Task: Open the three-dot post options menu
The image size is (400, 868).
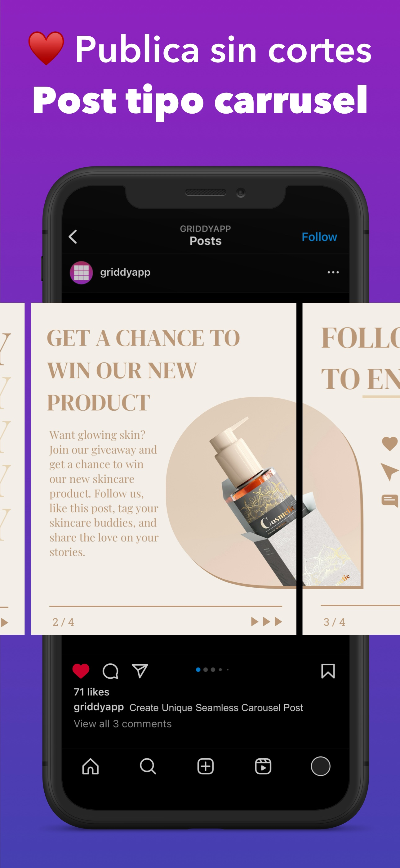Action: coord(333,272)
